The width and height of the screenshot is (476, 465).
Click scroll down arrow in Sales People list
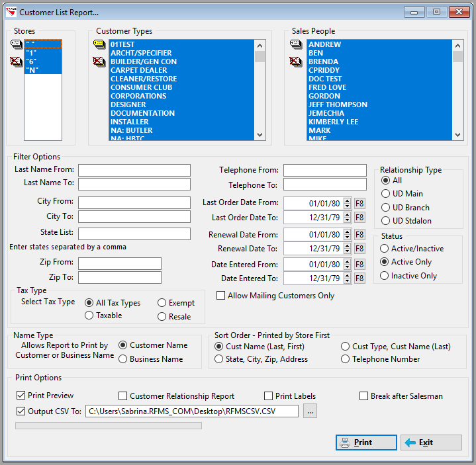point(457,135)
